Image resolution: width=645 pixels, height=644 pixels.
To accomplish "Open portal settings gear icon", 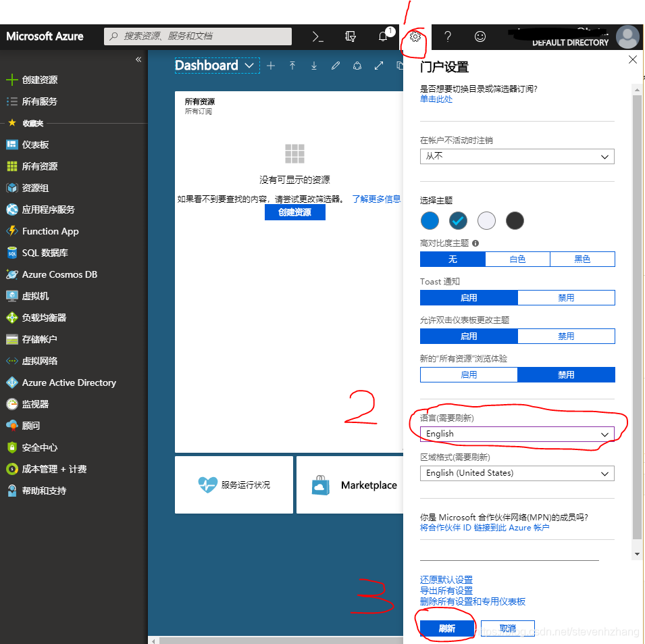I will 415,36.
